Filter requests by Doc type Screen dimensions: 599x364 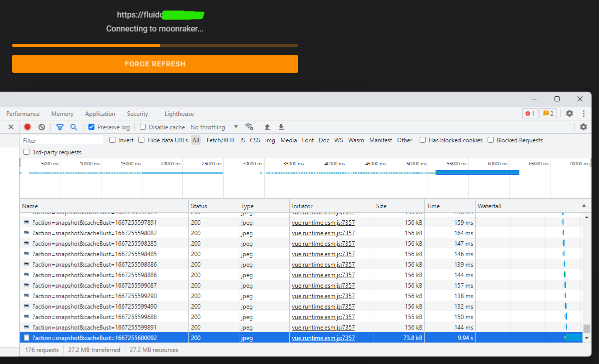(x=324, y=140)
